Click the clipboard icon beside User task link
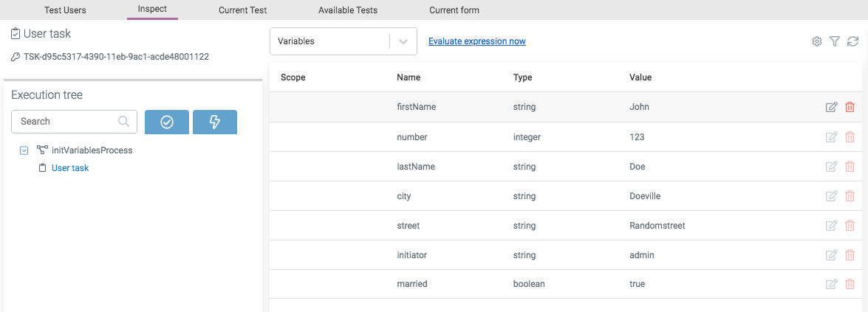The width and height of the screenshot is (868, 312). pyautogui.click(x=42, y=168)
